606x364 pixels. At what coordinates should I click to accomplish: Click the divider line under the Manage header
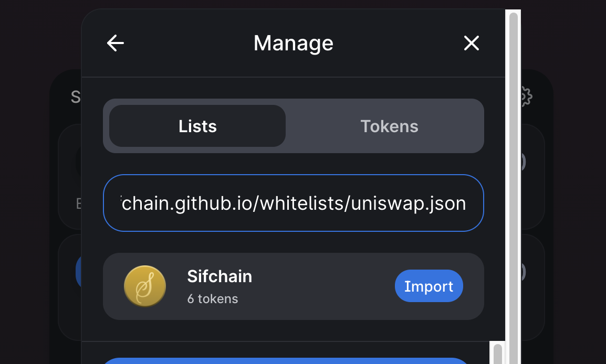coord(293,78)
